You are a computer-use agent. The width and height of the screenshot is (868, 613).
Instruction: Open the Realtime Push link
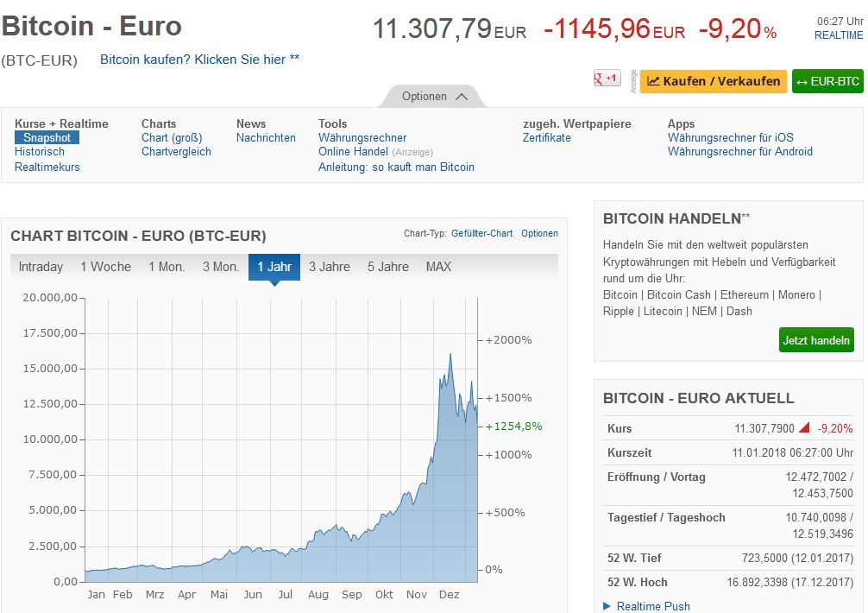(x=653, y=606)
